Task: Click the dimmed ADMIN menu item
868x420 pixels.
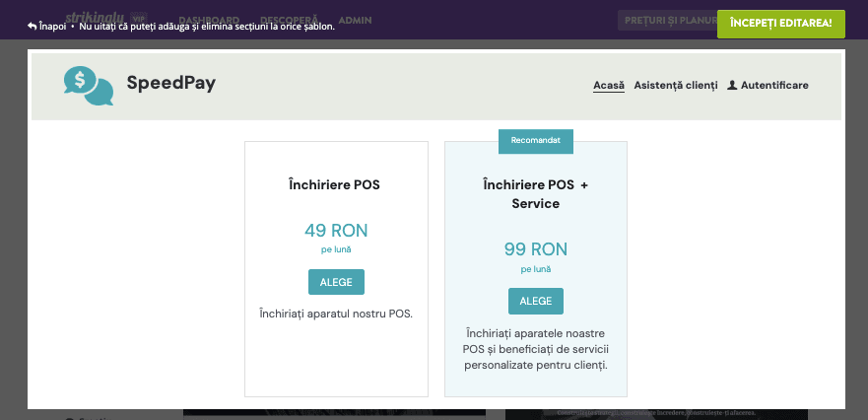Action: coord(355,21)
